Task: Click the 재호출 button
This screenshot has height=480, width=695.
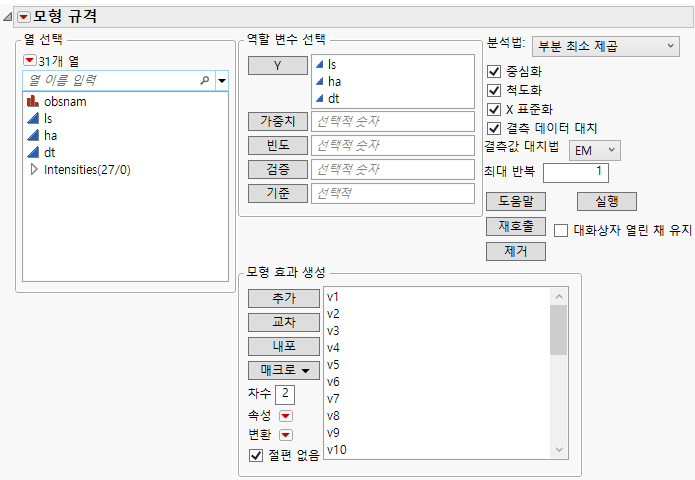Action: [516, 226]
